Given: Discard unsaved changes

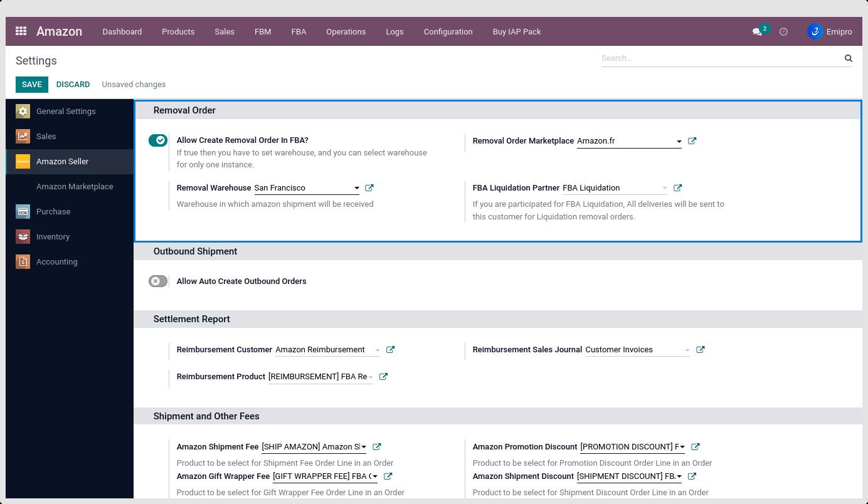Looking at the screenshot, I should pyautogui.click(x=73, y=85).
